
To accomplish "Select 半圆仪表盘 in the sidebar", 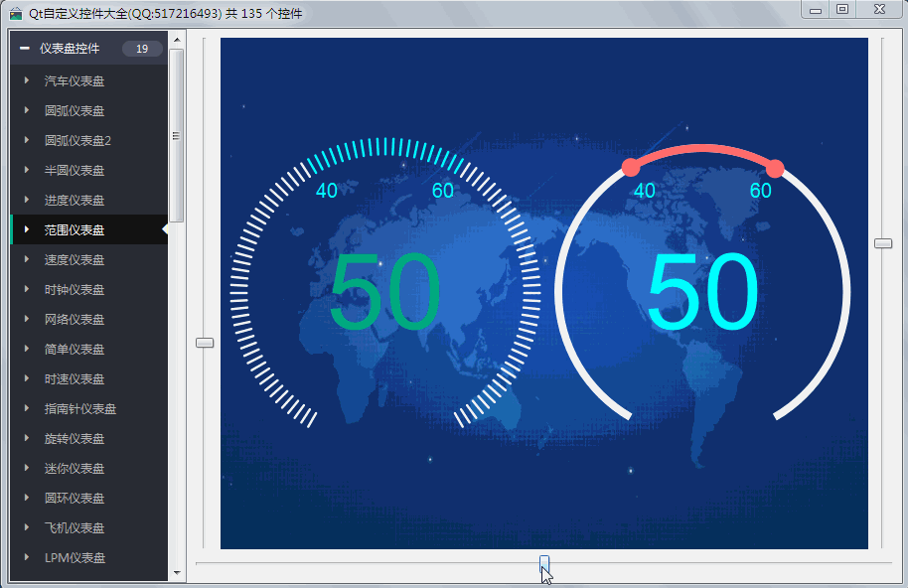I will tap(75, 170).
